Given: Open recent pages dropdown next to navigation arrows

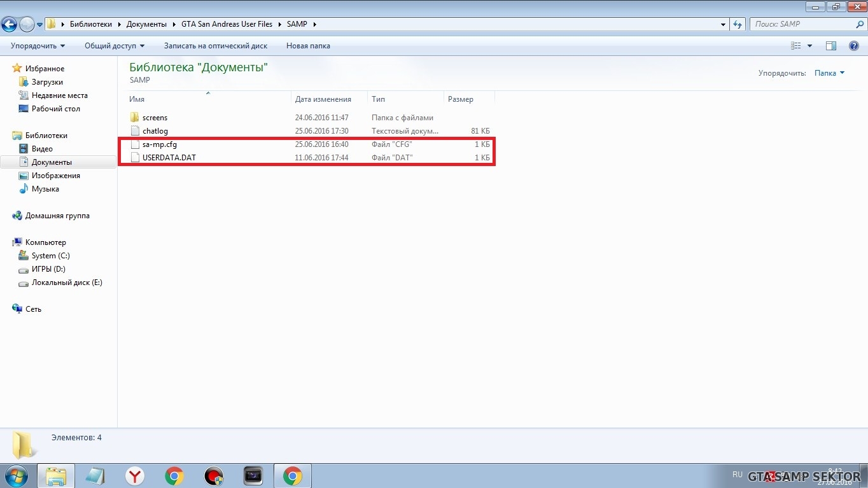Looking at the screenshot, I should 40,25.
